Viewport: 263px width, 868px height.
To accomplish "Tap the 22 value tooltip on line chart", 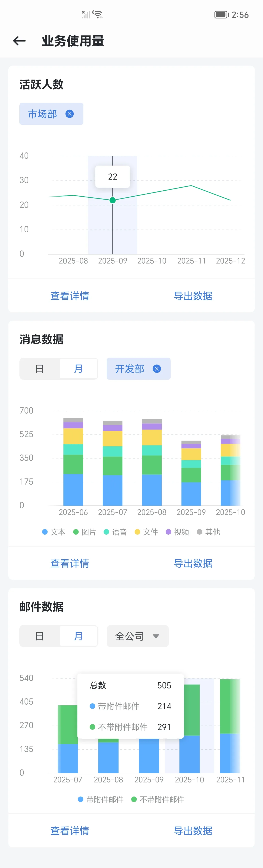I will pyautogui.click(x=113, y=177).
